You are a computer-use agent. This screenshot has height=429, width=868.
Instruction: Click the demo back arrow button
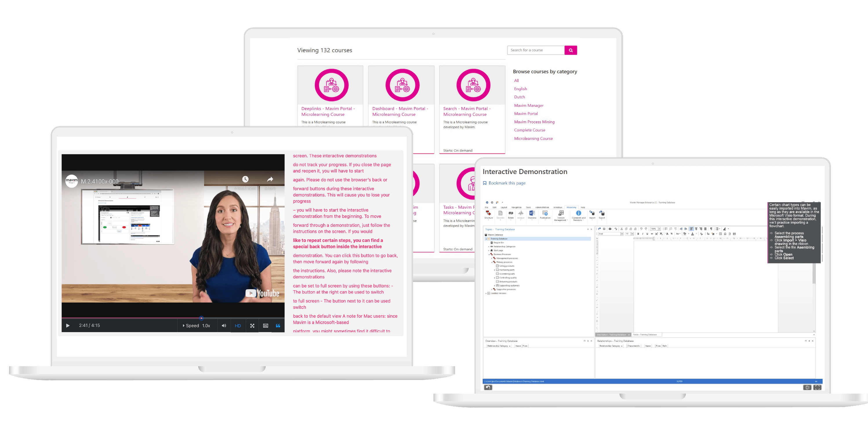click(x=488, y=388)
